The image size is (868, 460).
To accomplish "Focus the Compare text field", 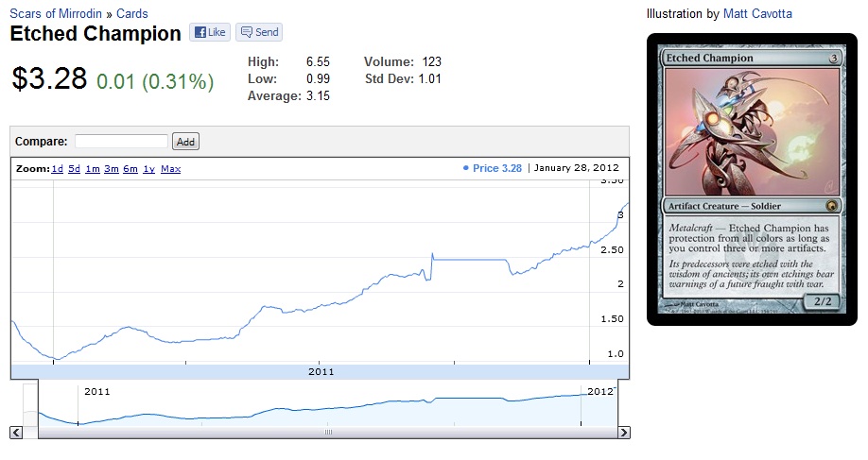I will pyautogui.click(x=121, y=142).
